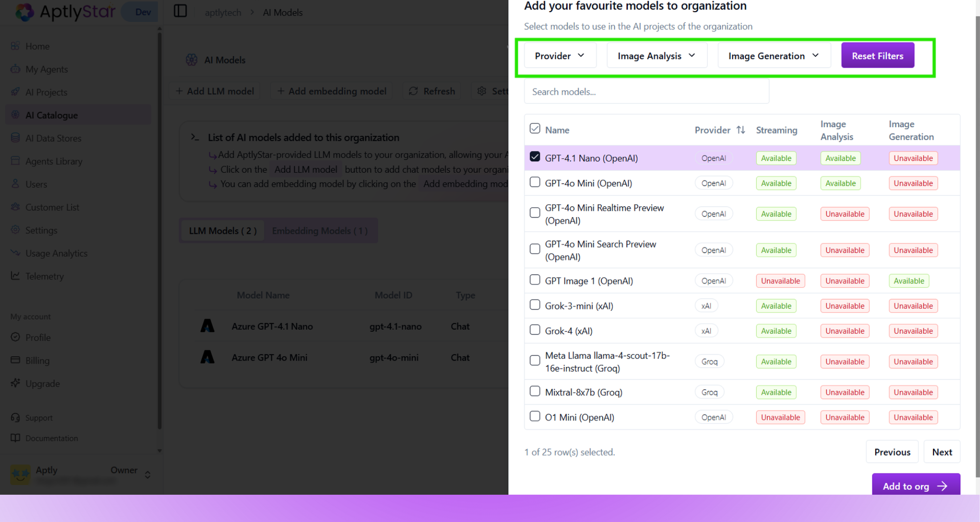Viewport: 980px width, 522px height.
Task: Click the Users sidebar icon
Action: click(16, 184)
